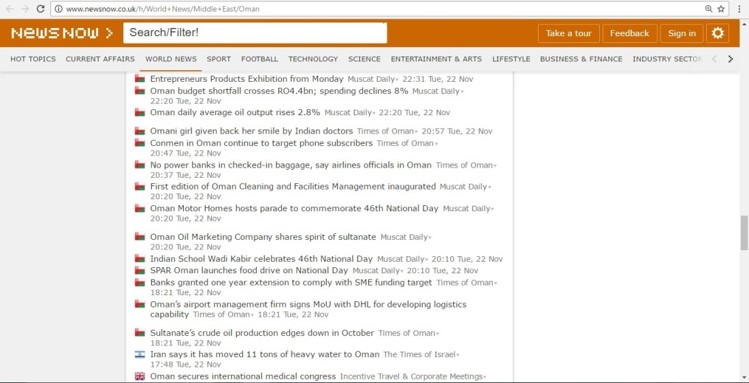Image resolution: width=749 pixels, height=383 pixels.
Task: Open the FOOTBALL menu
Action: (x=259, y=59)
